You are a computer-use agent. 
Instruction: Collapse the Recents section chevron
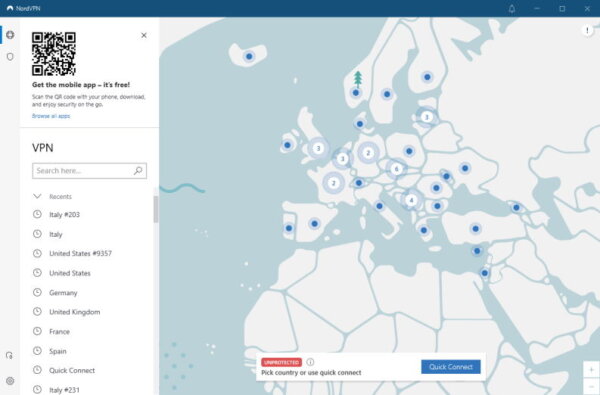pos(37,196)
